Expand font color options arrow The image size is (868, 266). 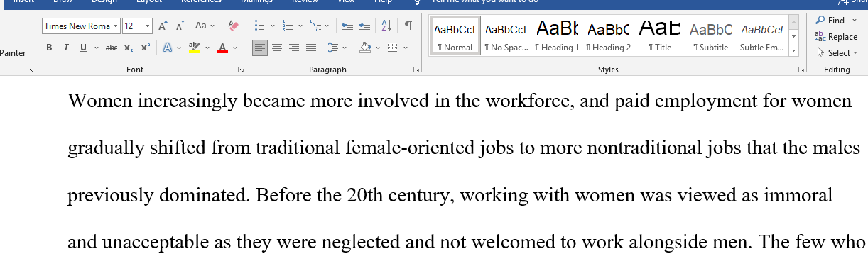click(235, 48)
